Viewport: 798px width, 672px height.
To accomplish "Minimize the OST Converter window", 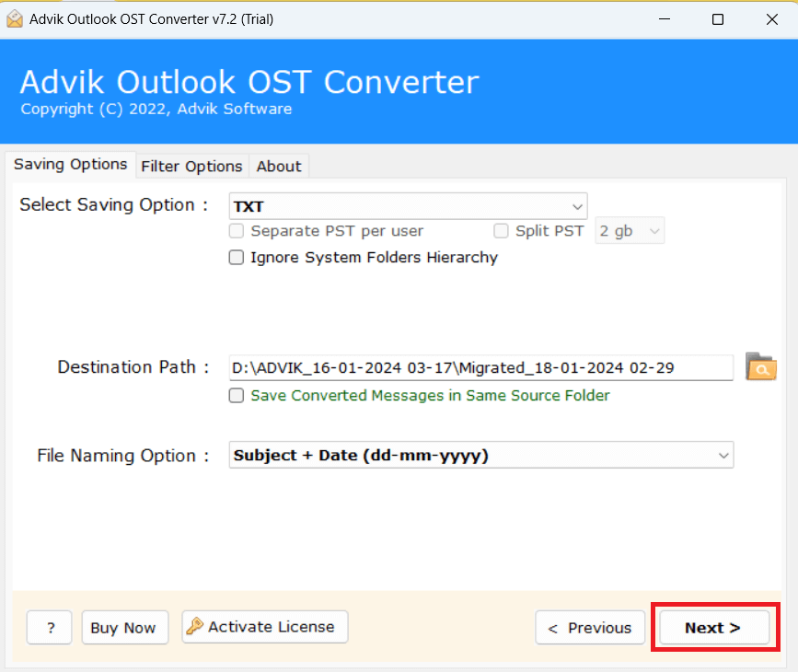I will 665,19.
